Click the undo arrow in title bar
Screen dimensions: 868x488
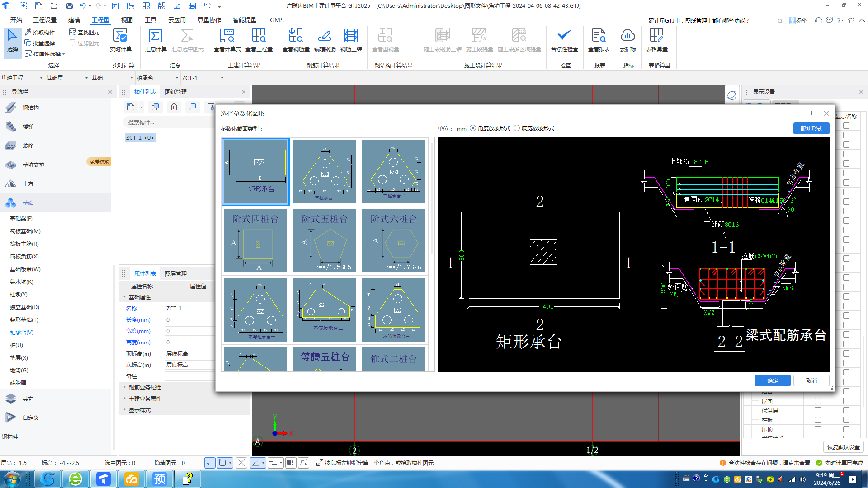pyautogui.click(x=83, y=6)
